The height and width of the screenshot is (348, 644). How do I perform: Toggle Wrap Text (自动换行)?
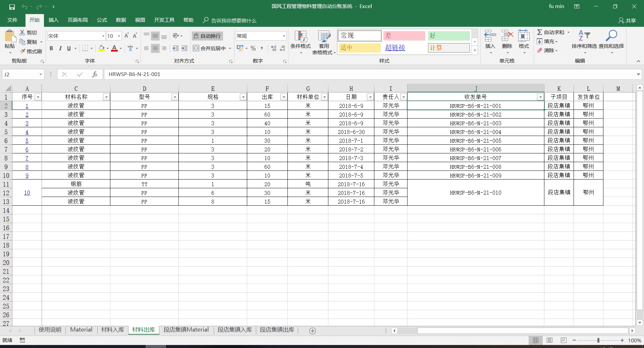(207, 36)
